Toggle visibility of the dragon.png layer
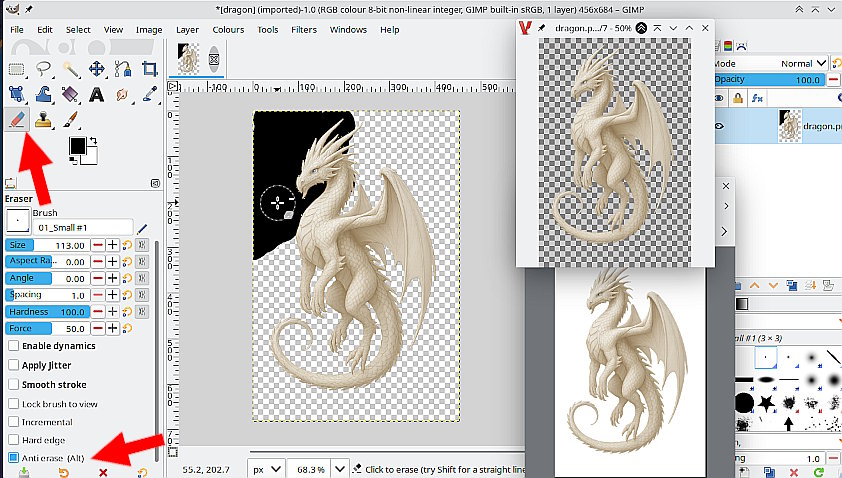The height and width of the screenshot is (478, 842). [718, 125]
